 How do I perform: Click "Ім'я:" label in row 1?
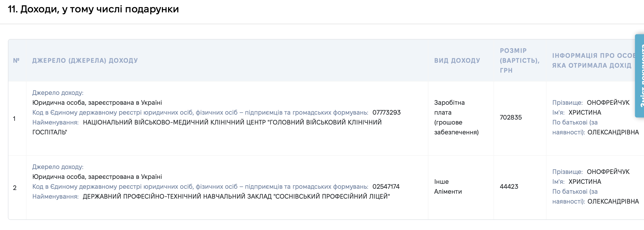558,112
